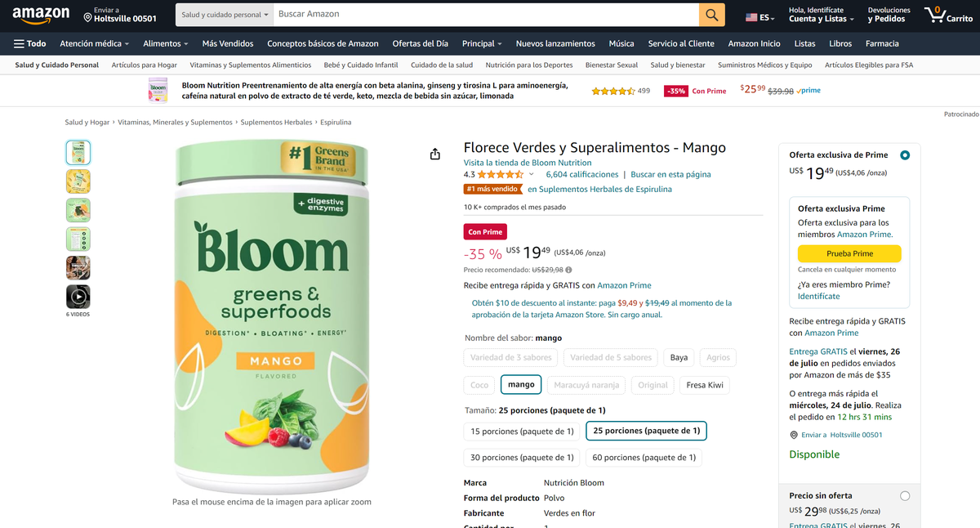This screenshot has width=980, height=528.
Task: Click the yellow Prueba Prime button
Action: (x=849, y=254)
